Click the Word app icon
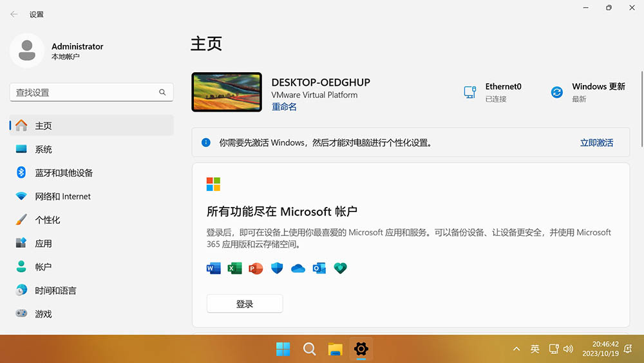 tap(214, 268)
